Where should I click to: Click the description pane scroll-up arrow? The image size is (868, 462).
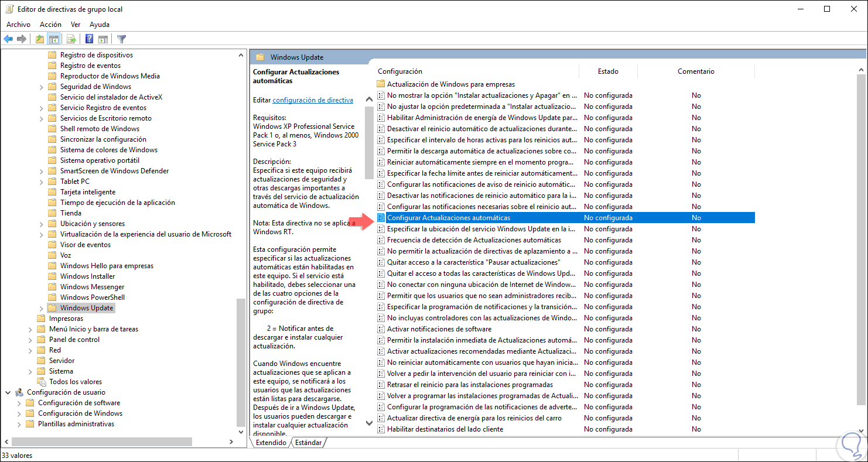[369, 100]
